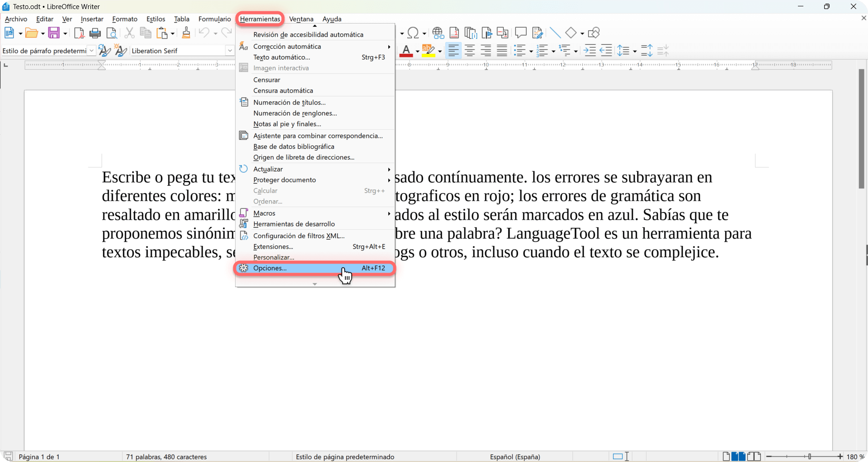Viewport: 868px width, 462px height.
Task: Click the font color red A
Action: click(x=406, y=51)
